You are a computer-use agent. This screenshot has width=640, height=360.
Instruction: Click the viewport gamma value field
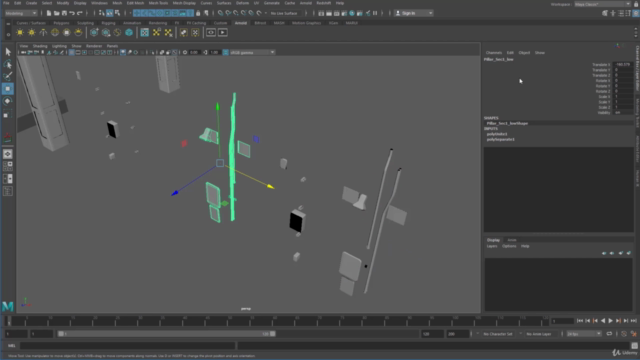point(216,52)
